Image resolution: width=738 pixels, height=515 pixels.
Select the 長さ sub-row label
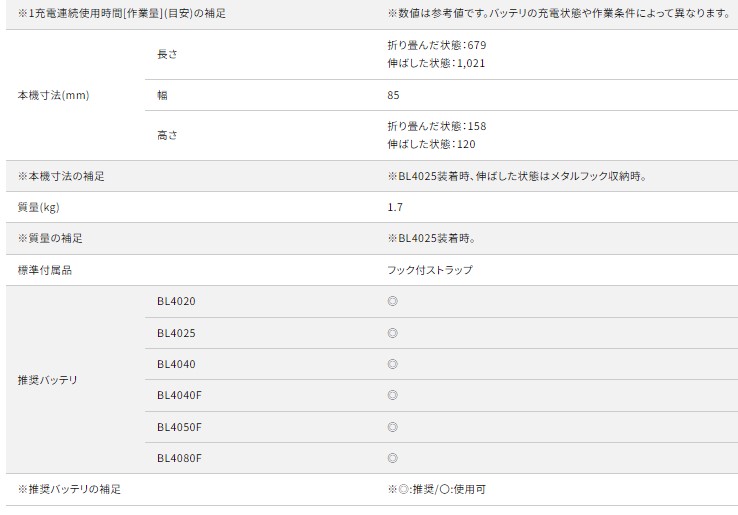click(x=167, y=54)
